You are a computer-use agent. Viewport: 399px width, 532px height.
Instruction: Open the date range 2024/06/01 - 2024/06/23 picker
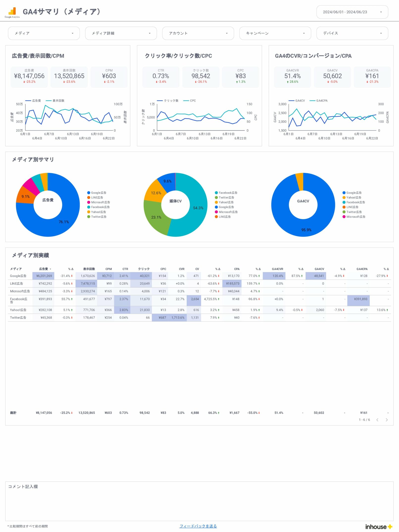tap(352, 12)
